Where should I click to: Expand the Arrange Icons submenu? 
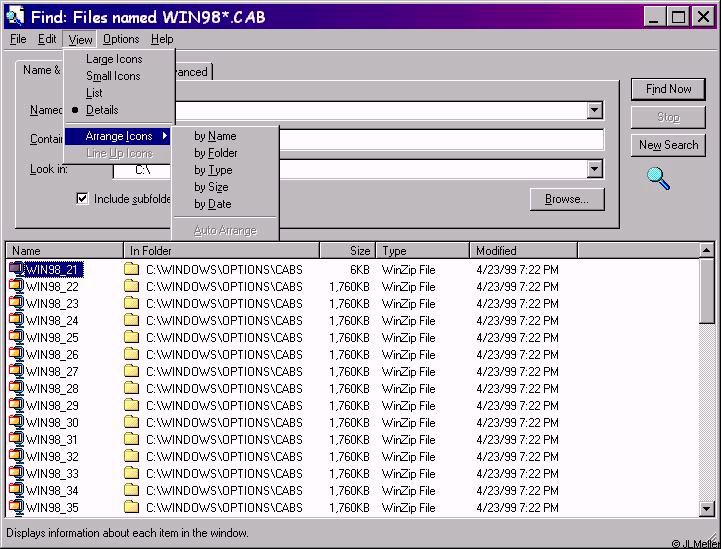click(x=118, y=136)
